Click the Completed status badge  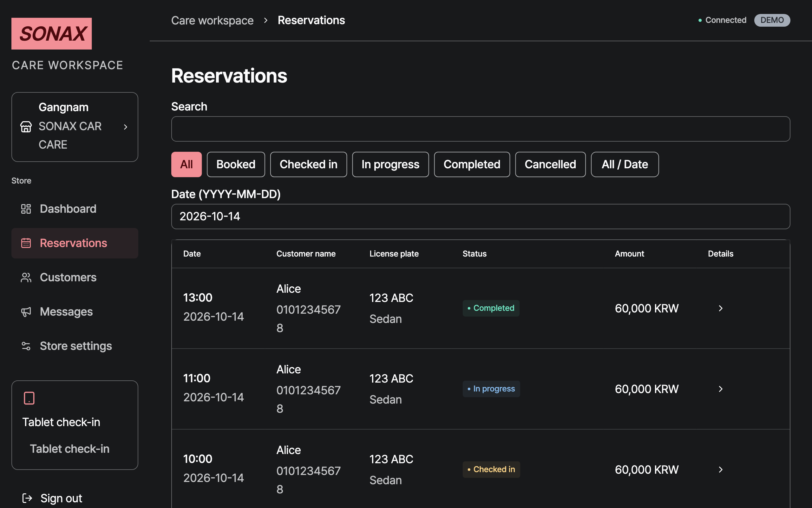[x=491, y=308]
